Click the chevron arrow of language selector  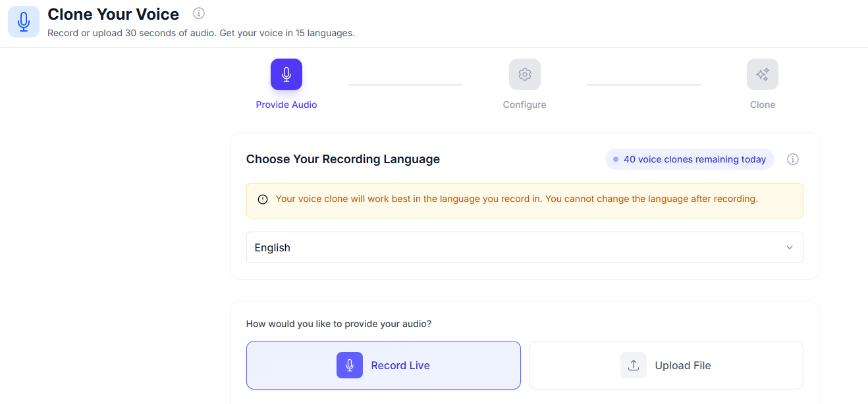tap(790, 247)
